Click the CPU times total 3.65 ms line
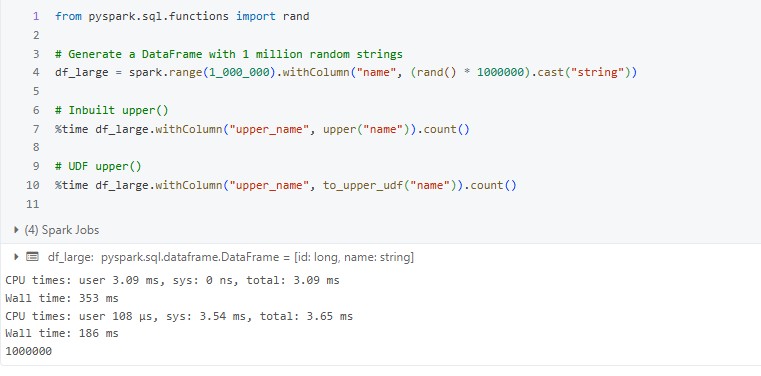This screenshot has height=376, width=761. [x=179, y=317]
